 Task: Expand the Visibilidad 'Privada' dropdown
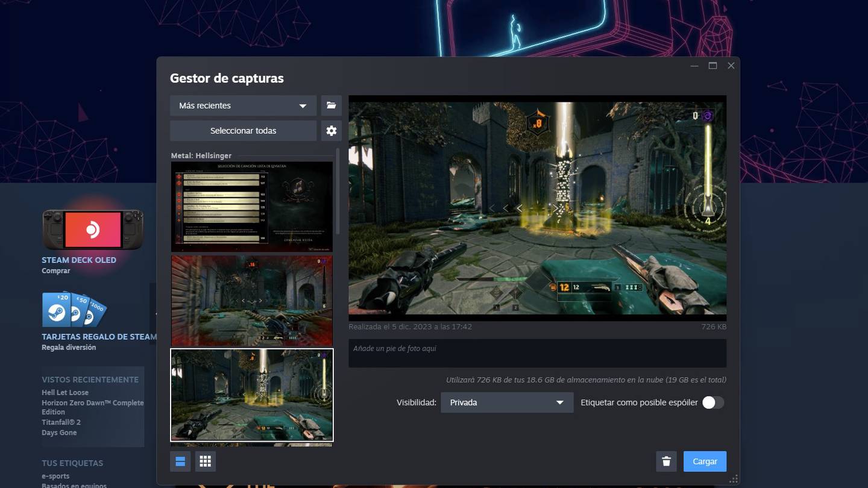(x=506, y=402)
